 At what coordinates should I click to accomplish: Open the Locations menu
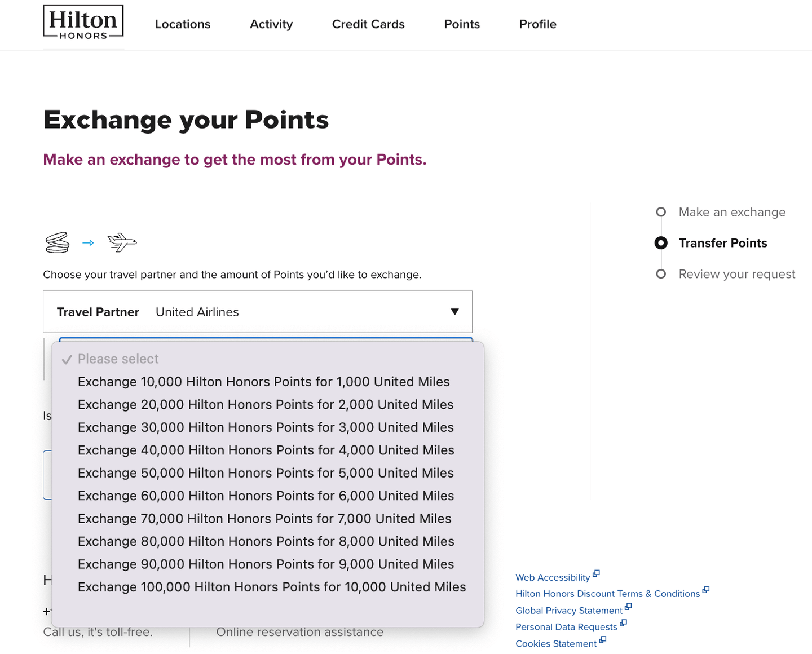click(183, 24)
